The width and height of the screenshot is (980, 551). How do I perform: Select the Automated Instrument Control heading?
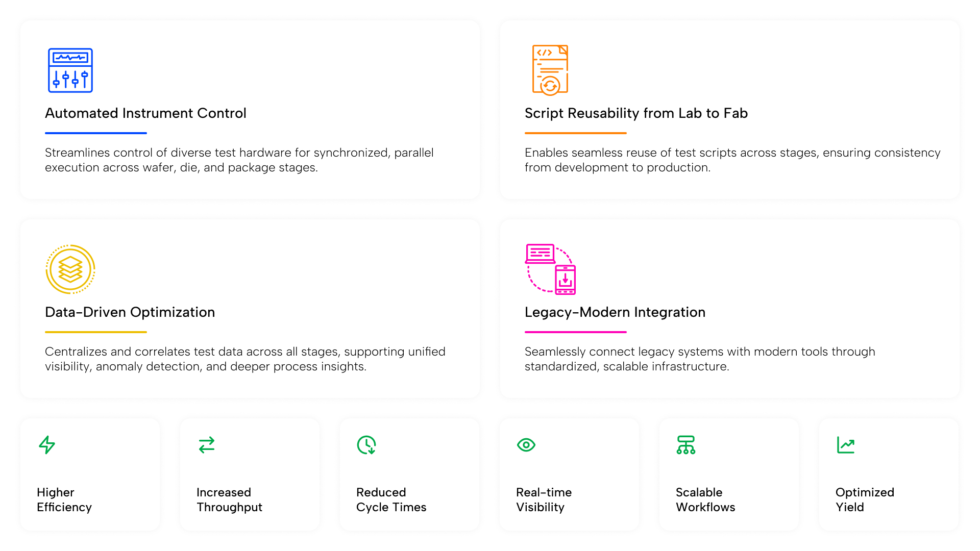coord(145,113)
